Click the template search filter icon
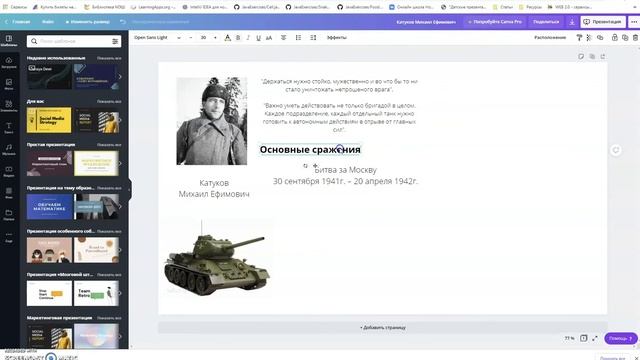 [x=115, y=41]
